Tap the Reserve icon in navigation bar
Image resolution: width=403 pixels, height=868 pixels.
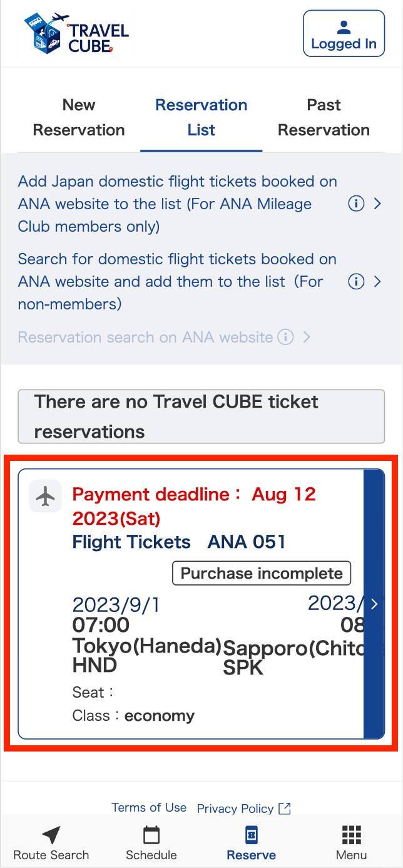[252, 835]
